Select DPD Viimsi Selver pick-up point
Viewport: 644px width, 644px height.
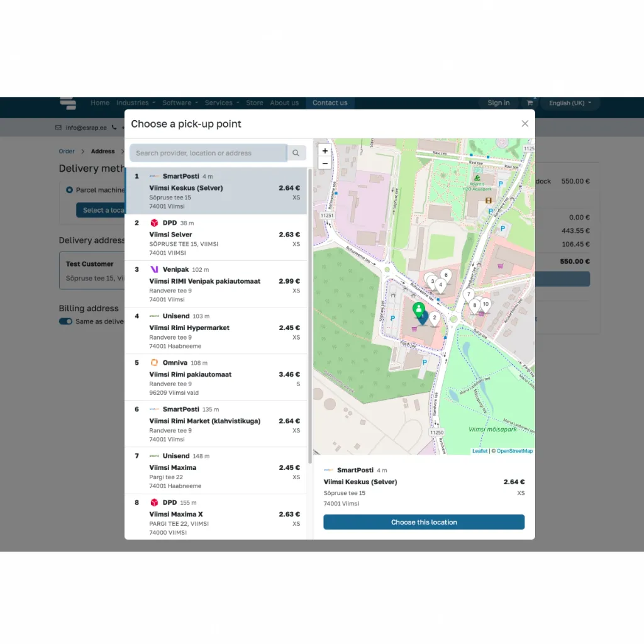(216, 237)
